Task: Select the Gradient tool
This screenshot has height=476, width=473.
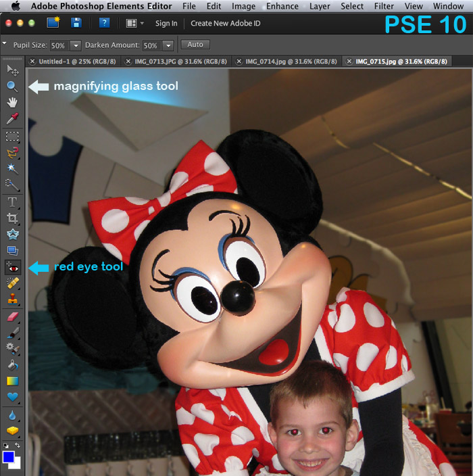Action: point(12,381)
